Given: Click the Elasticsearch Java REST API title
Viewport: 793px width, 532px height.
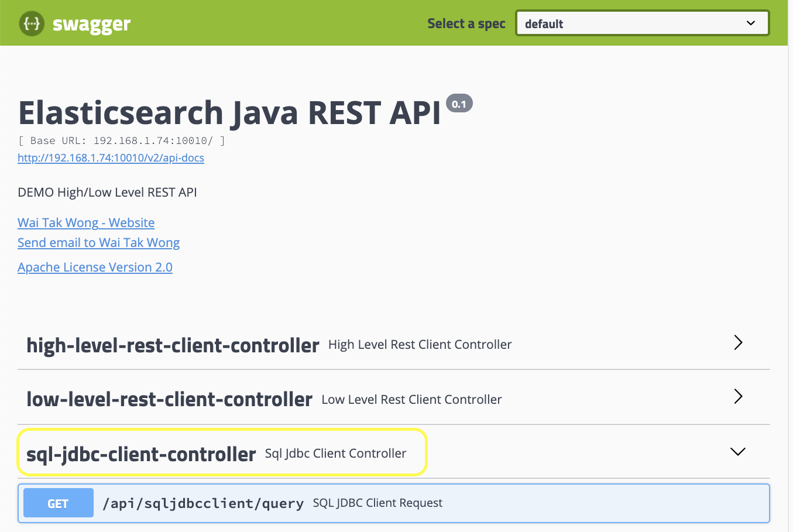Looking at the screenshot, I should coord(229,112).
